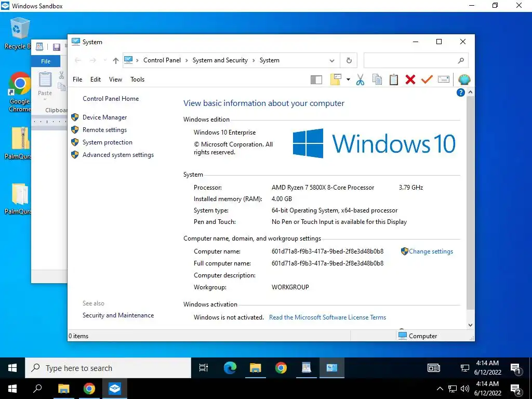This screenshot has width=532, height=399.
Task: Read the Microsoft Software License Terms link
Action: coord(327,317)
